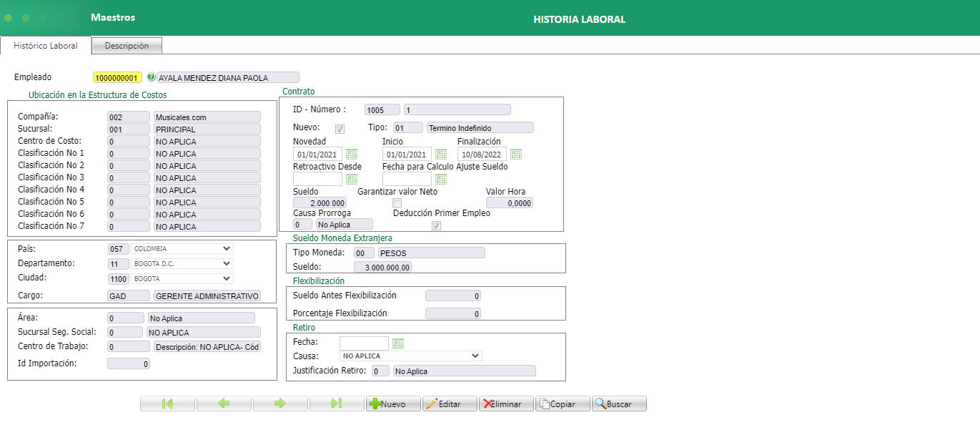Click the Finalización date field 10/08/2022
The width and height of the screenshot is (980, 425).
coord(482,155)
